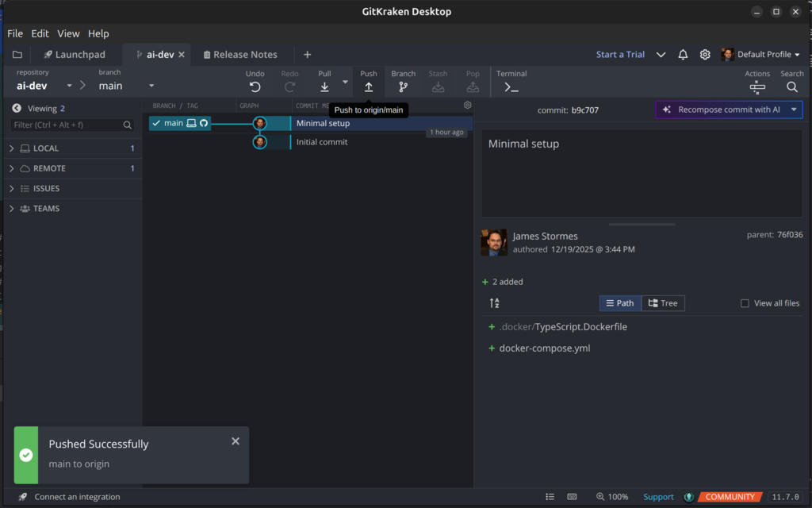The height and width of the screenshot is (508, 812).
Task: Click the branch filter input field
Action: [67, 125]
